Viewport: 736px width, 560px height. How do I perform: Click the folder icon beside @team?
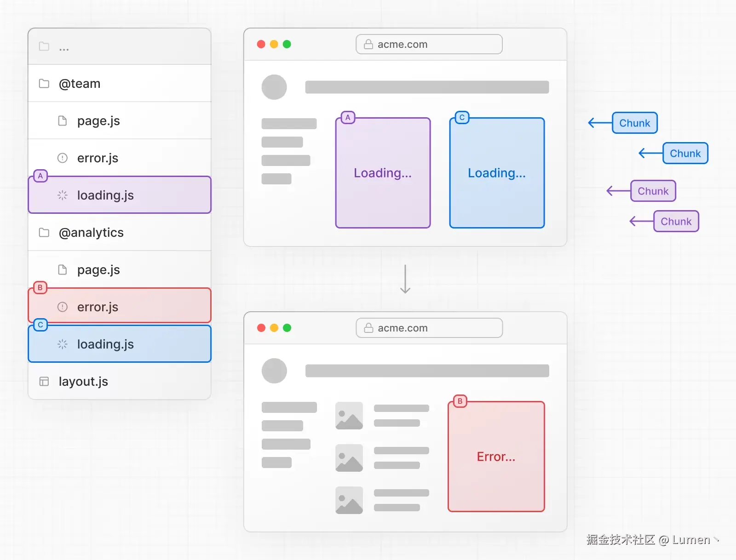click(x=44, y=84)
